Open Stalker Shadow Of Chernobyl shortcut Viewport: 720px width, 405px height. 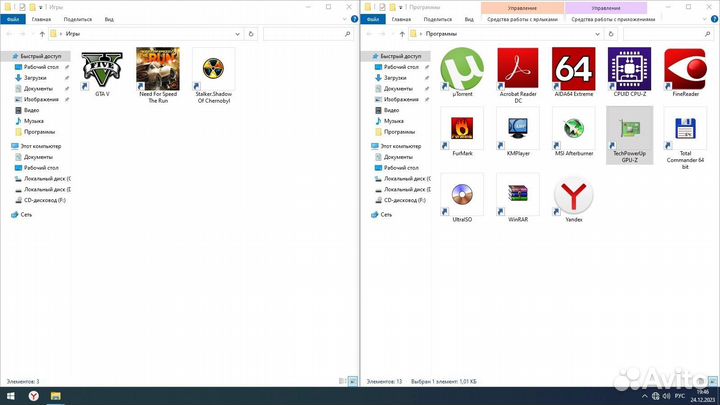tap(214, 75)
